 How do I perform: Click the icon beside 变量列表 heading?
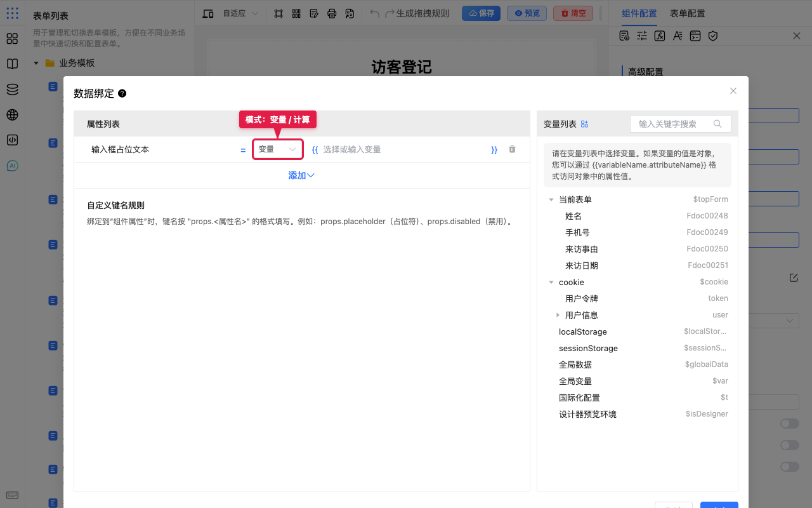point(585,124)
